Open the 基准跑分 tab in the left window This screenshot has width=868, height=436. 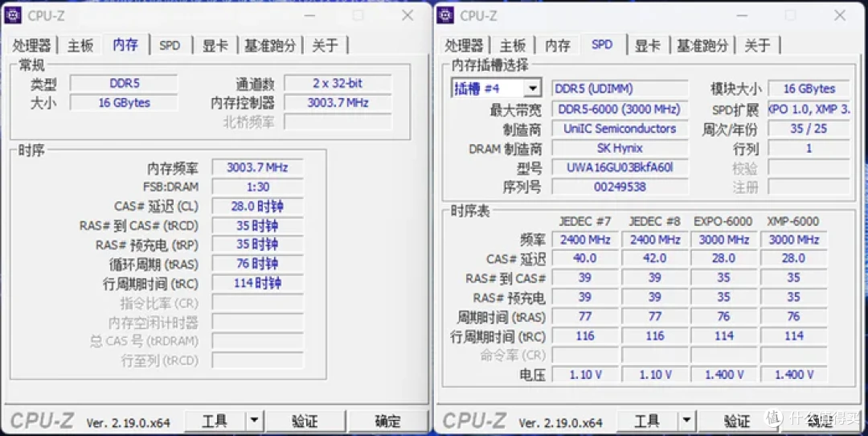click(271, 45)
